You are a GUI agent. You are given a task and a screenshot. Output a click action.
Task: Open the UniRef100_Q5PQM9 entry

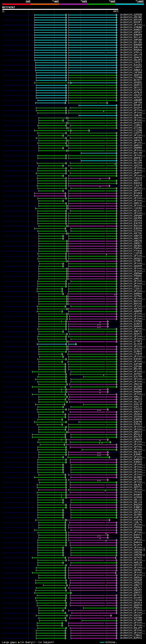pos(131,216)
